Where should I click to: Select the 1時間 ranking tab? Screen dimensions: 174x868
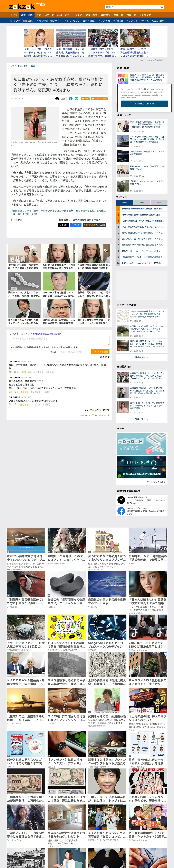[124, 203]
